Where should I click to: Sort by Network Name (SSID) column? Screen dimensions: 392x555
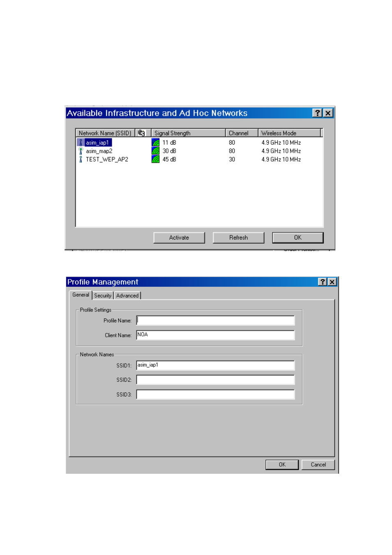[x=105, y=133]
